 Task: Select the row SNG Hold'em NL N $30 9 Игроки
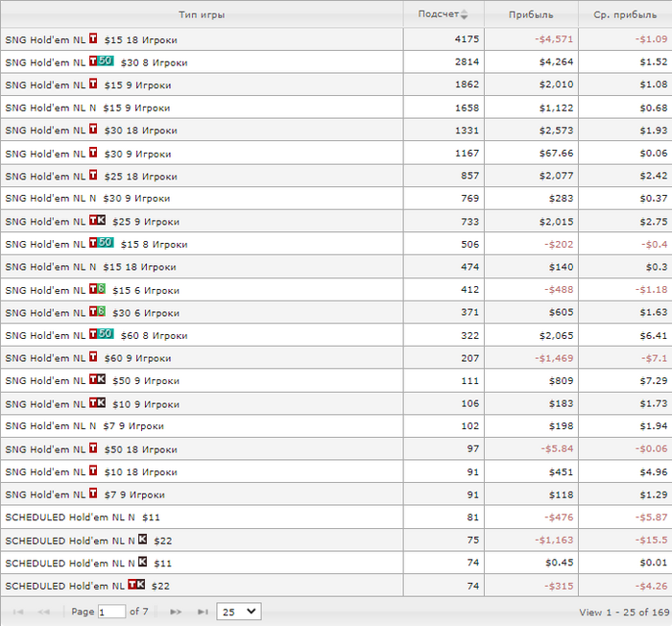click(336, 199)
